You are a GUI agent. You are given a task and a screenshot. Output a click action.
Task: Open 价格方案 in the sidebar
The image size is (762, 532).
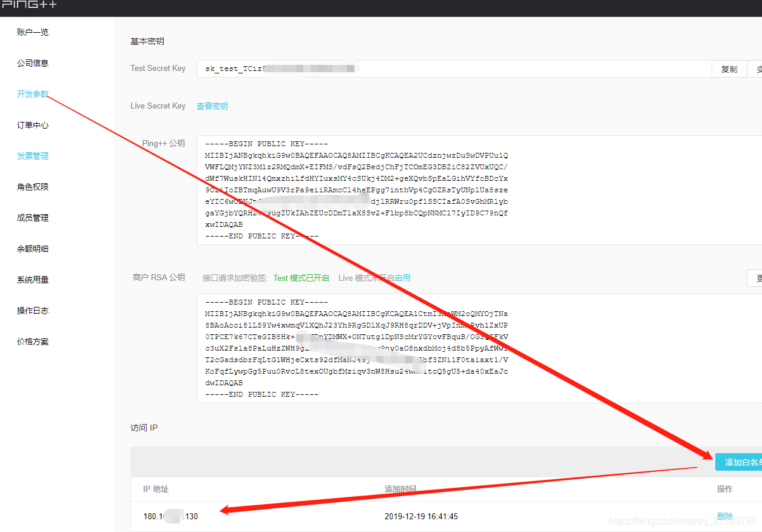33,342
